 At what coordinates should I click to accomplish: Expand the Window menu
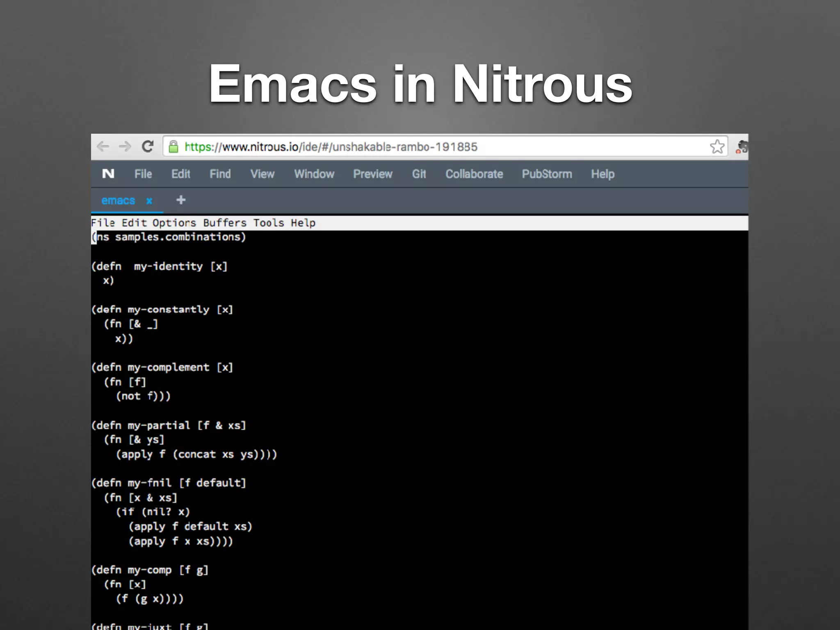click(314, 174)
